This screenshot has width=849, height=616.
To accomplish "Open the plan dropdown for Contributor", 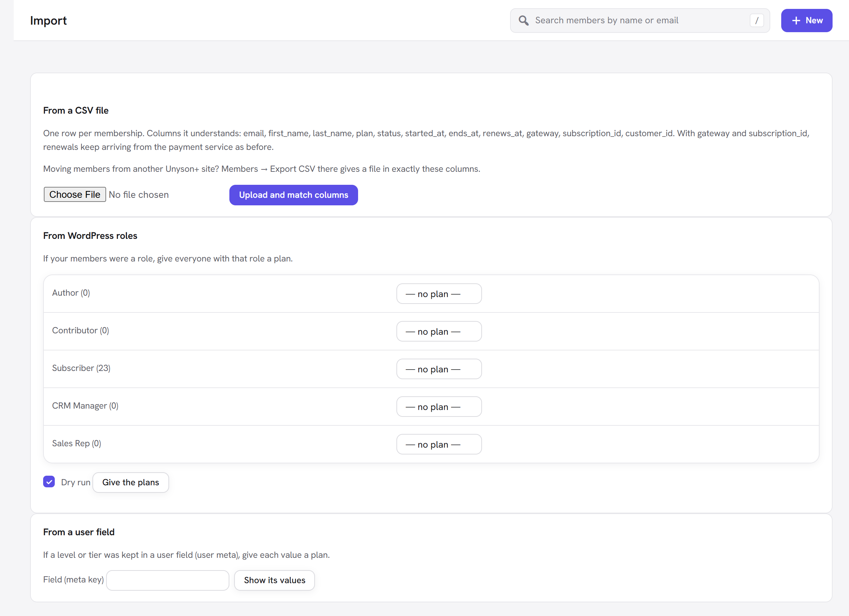I will pos(439,331).
